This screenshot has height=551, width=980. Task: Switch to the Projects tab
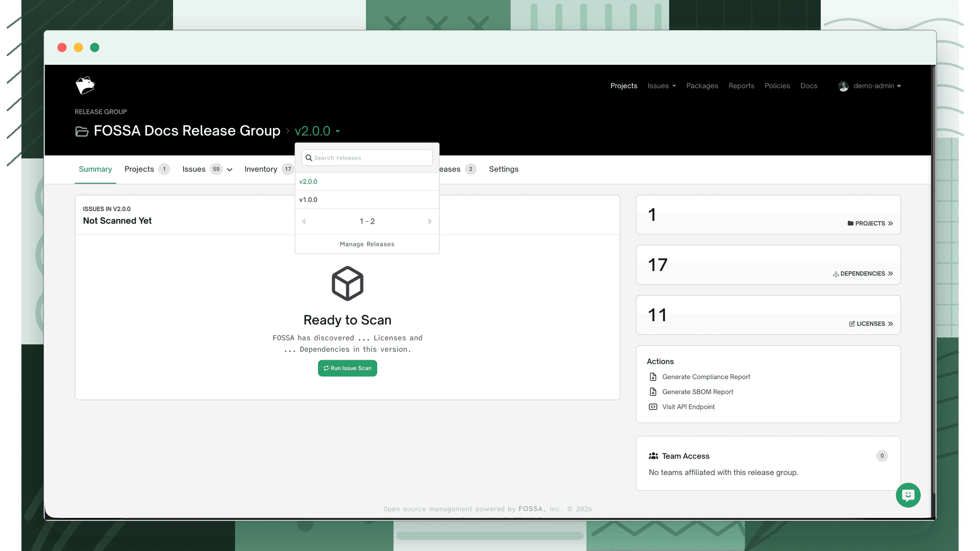tap(147, 169)
